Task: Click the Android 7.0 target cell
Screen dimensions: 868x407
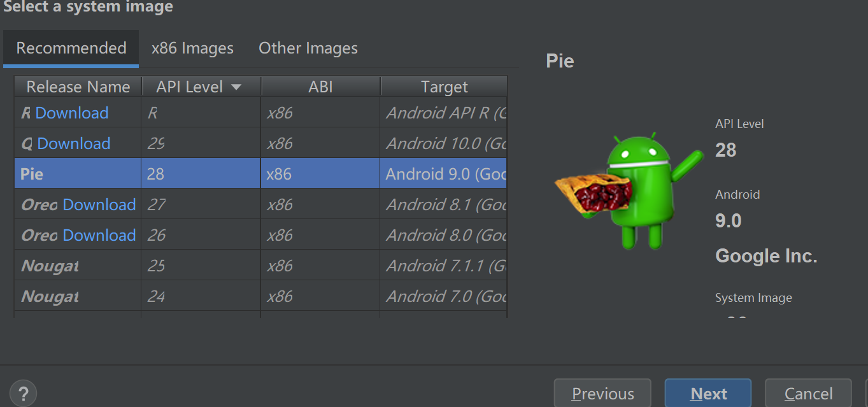Action: (444, 296)
